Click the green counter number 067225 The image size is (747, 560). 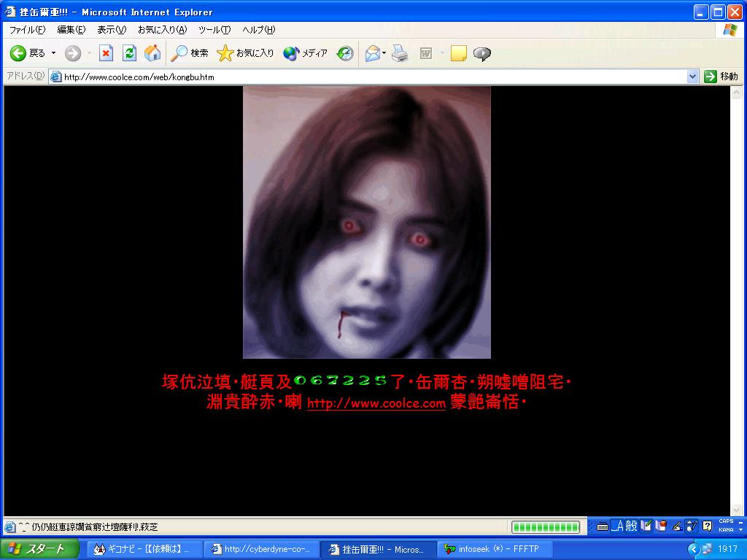(341, 381)
